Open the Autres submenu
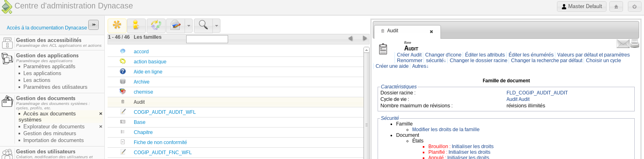The height and width of the screenshot is (159, 644). coord(420,66)
